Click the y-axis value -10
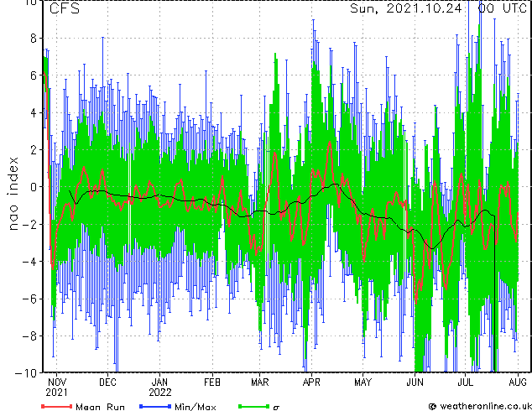Screen dimensions: 532x411 (26, 373)
